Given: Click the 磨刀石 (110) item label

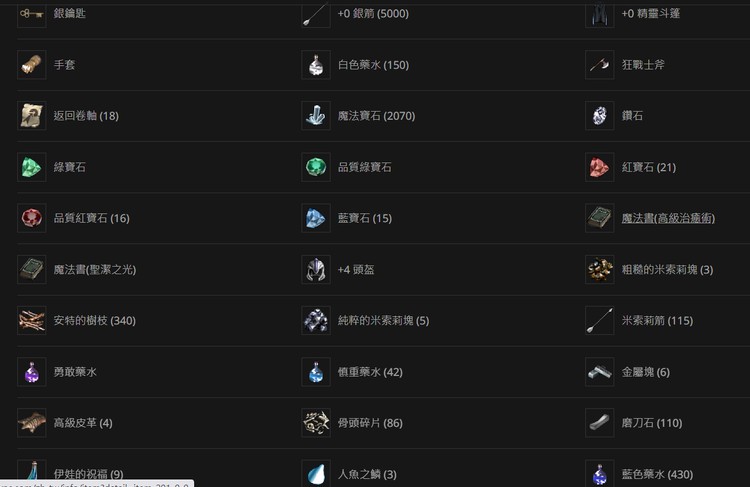Looking at the screenshot, I should tap(652, 423).
